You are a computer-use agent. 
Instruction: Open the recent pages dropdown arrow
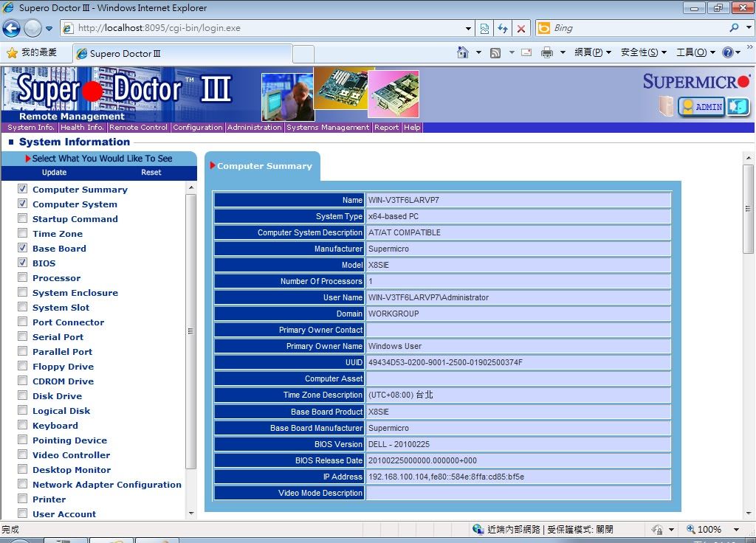click(49, 29)
